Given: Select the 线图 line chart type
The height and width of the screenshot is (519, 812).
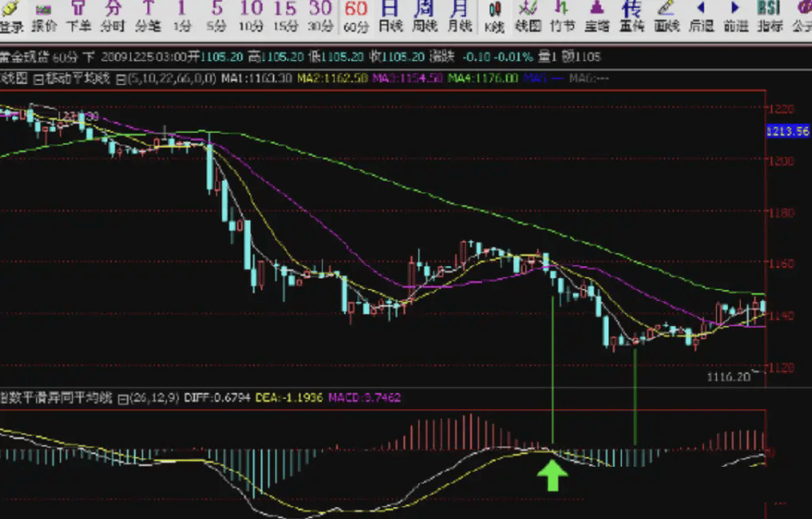Looking at the screenshot, I should tap(528, 17).
